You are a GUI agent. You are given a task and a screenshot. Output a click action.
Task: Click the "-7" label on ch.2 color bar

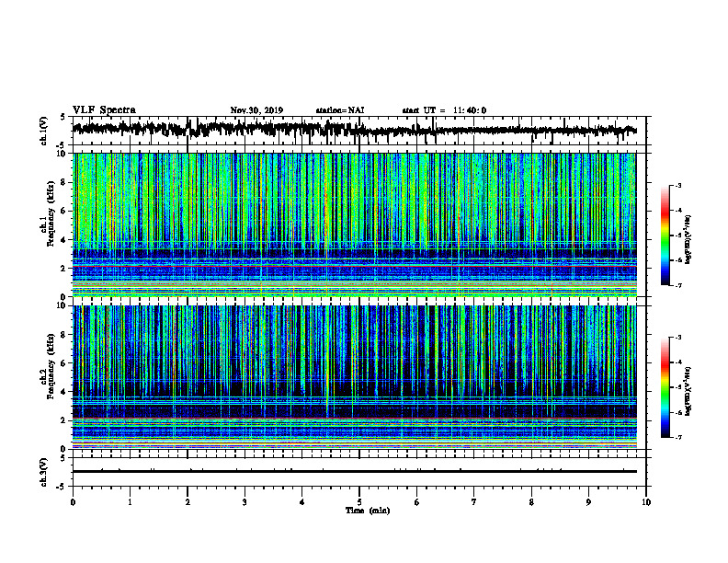pyautogui.click(x=678, y=438)
